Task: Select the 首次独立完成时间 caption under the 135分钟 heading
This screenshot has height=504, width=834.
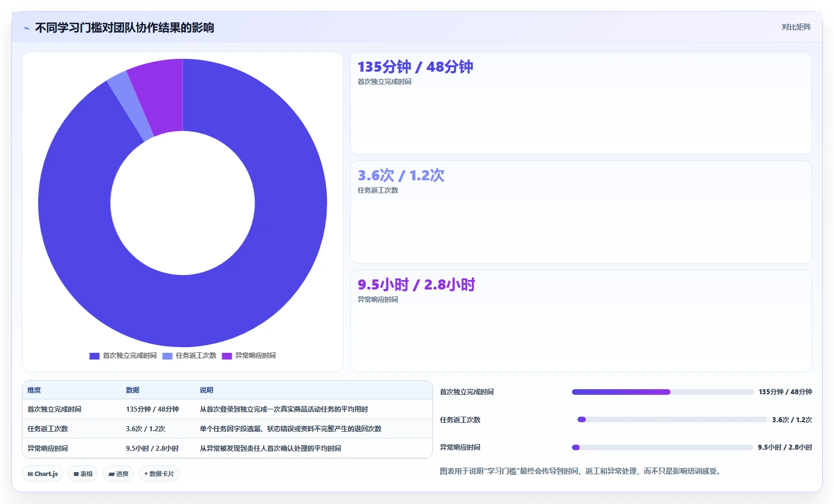Action: coord(384,82)
